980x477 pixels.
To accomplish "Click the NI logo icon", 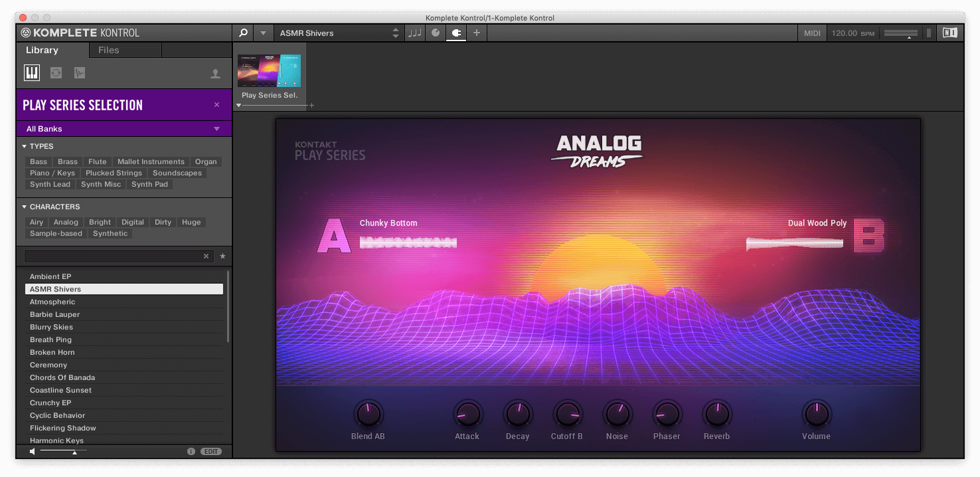I will coord(950,33).
